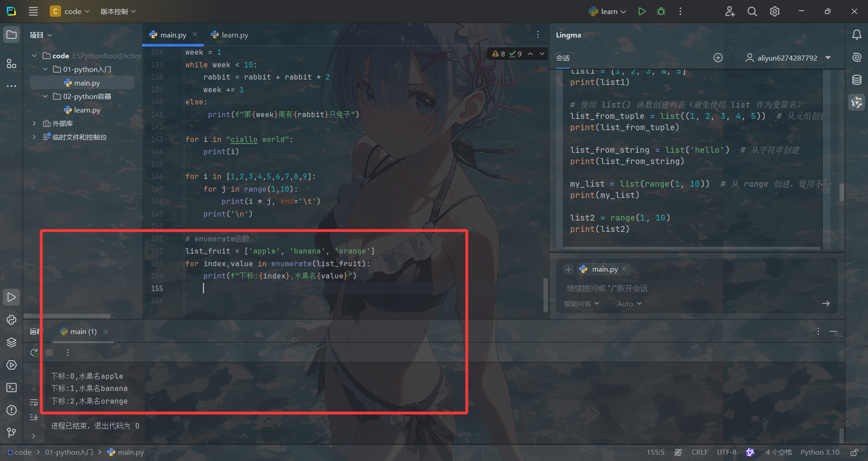The image size is (868, 461).
Task: Open the Notifications bell
Action: click(857, 35)
